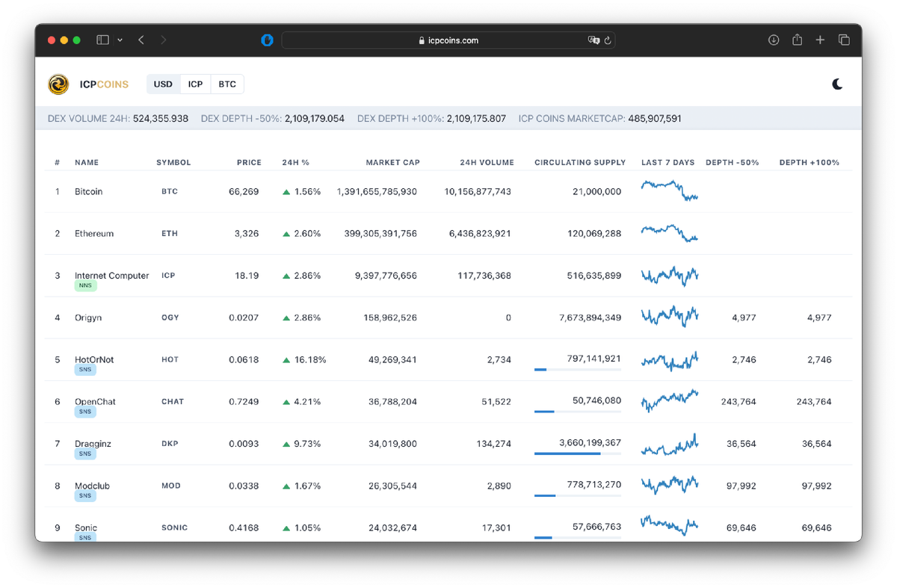Sort by CIRCULATING SUPPLY column header
Screen dimensions: 897x588
pos(580,162)
